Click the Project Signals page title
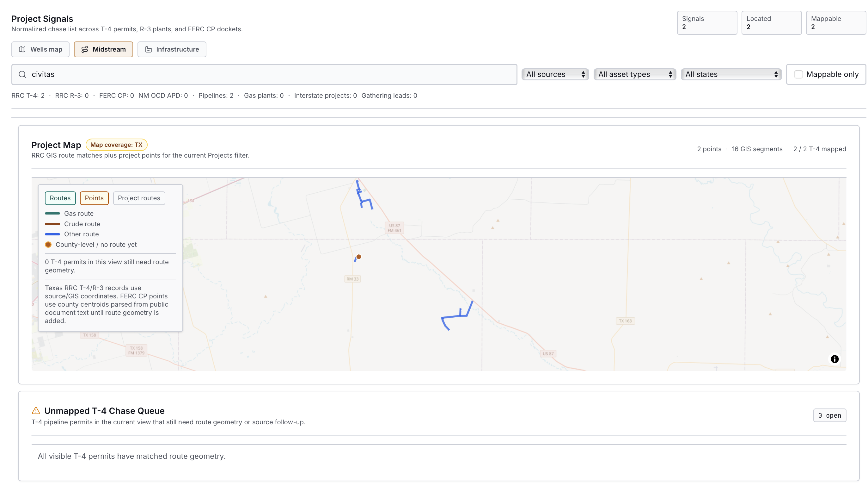 42,19
